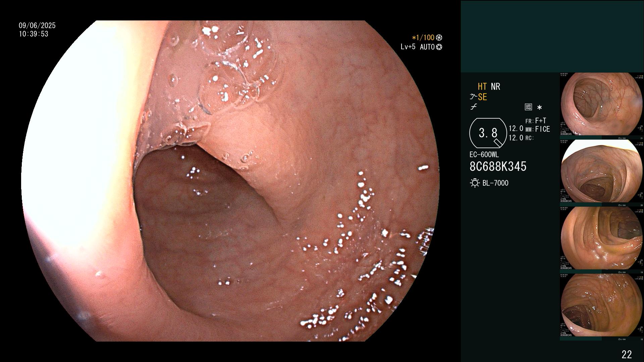Select the orange SE indicator

click(482, 97)
